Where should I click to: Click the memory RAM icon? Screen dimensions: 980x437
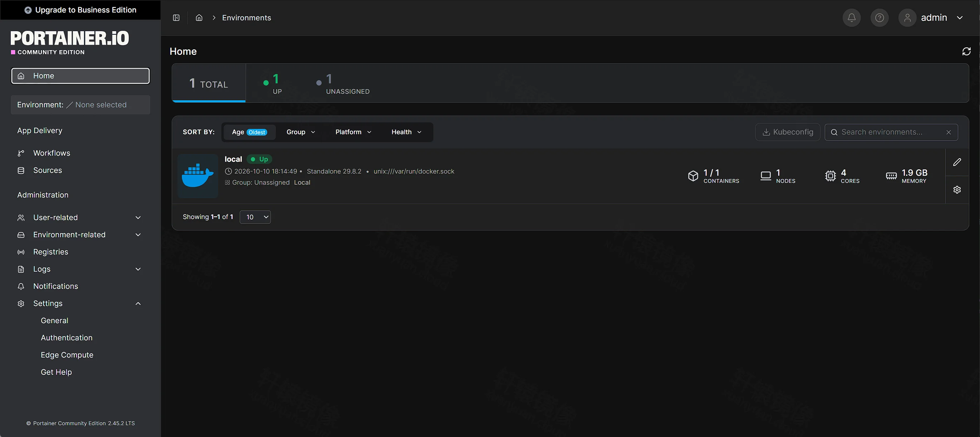pyautogui.click(x=891, y=176)
